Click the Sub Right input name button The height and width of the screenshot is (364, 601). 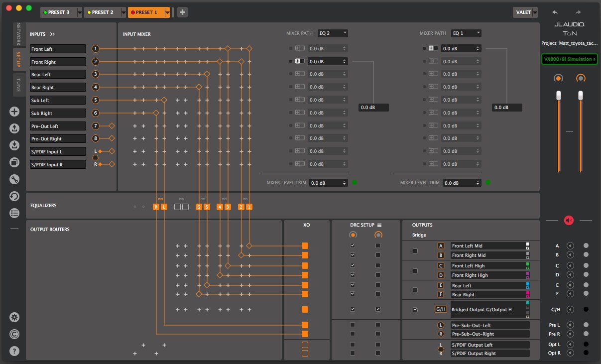pos(58,113)
